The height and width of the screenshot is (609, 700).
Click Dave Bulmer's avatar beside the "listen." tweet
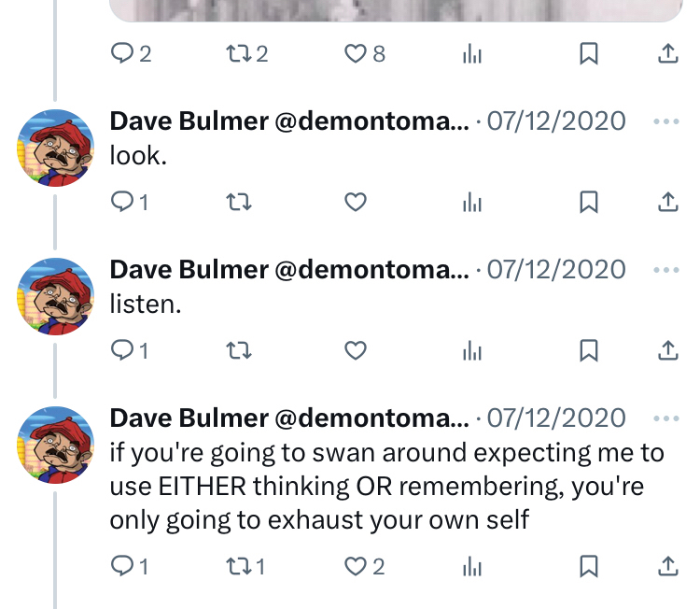pyautogui.click(x=55, y=296)
